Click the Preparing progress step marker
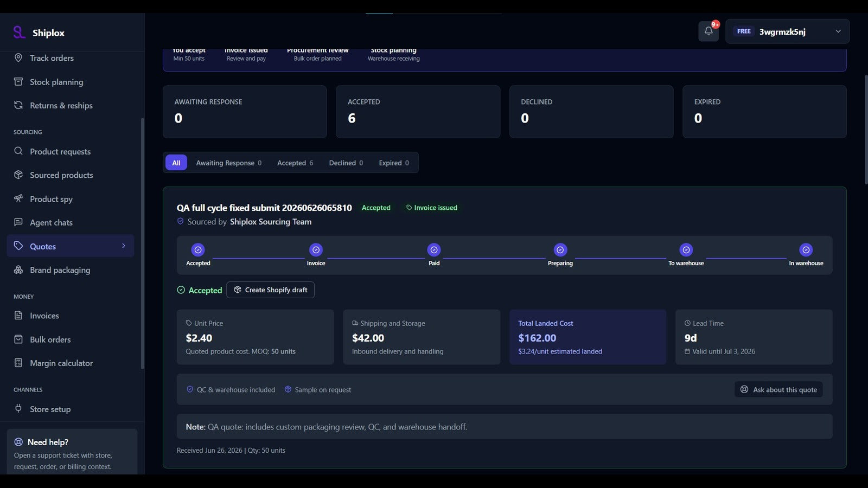The width and height of the screenshot is (868, 488). coord(560,250)
